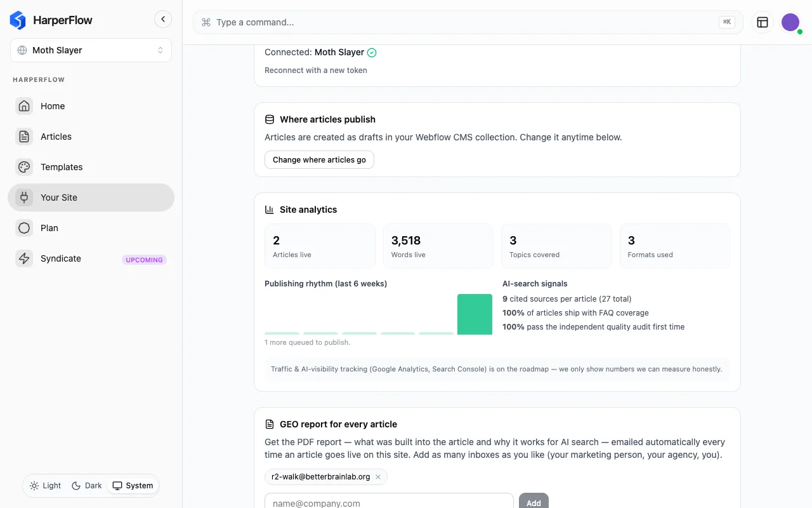Open Articles from the sidebar
This screenshot has width=812, height=508.
91,137
